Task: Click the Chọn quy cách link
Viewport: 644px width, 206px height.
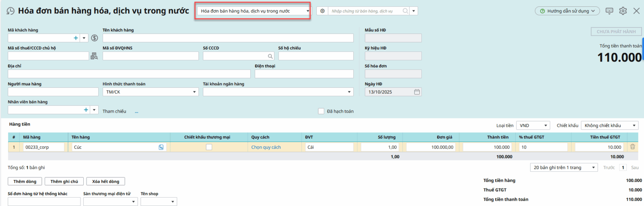Action: pyautogui.click(x=266, y=147)
